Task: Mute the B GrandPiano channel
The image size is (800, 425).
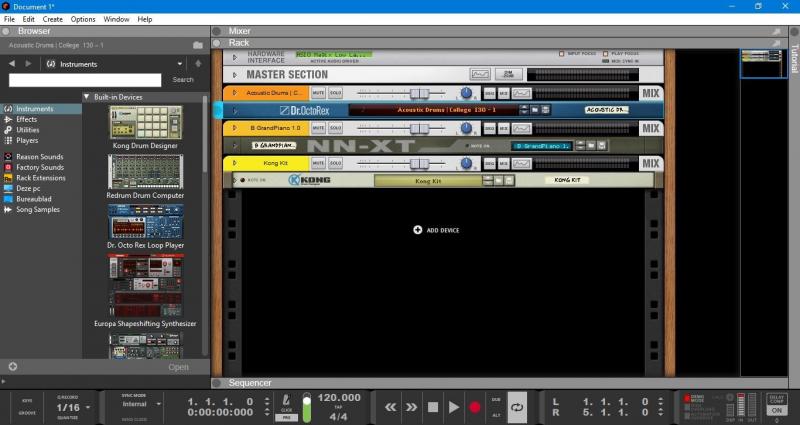Action: [318, 128]
